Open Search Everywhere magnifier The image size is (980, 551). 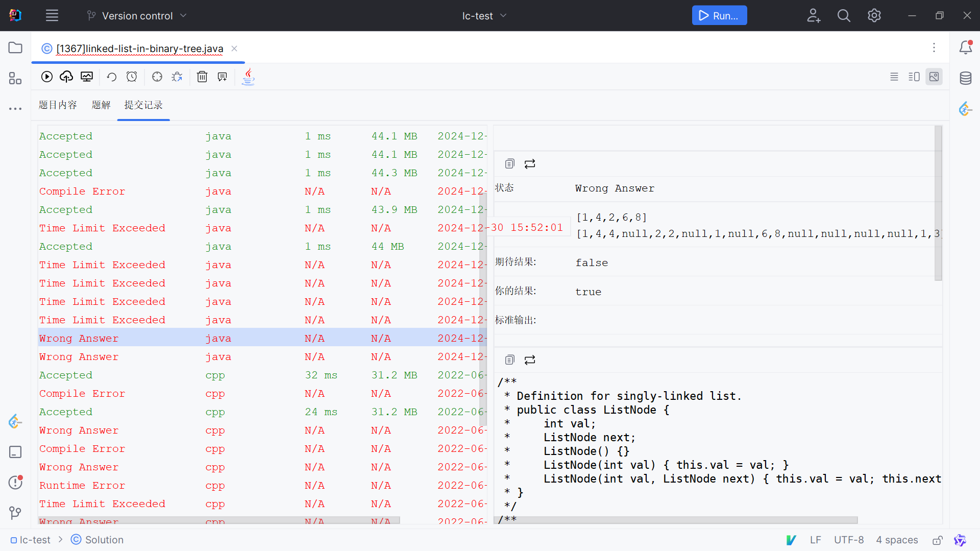pos(844,15)
